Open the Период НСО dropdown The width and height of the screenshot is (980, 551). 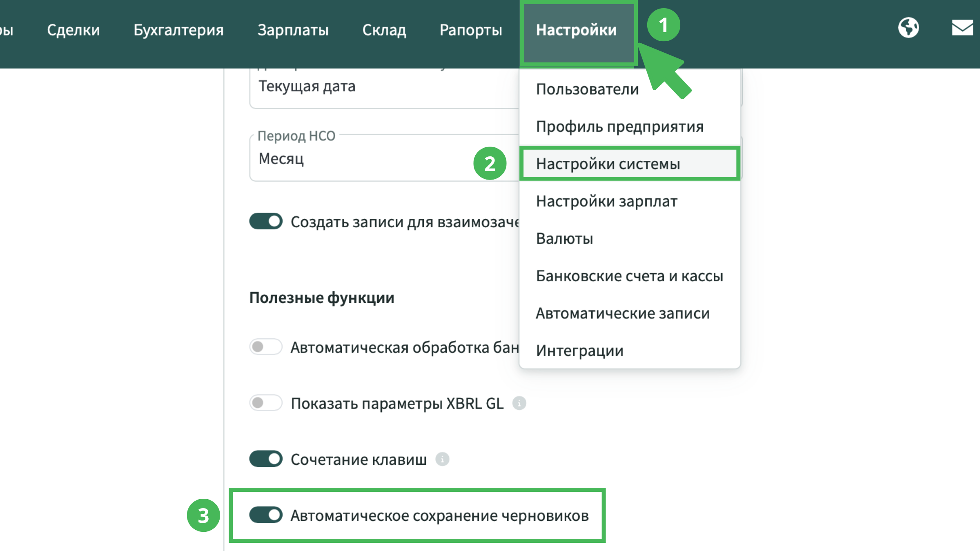[367, 158]
